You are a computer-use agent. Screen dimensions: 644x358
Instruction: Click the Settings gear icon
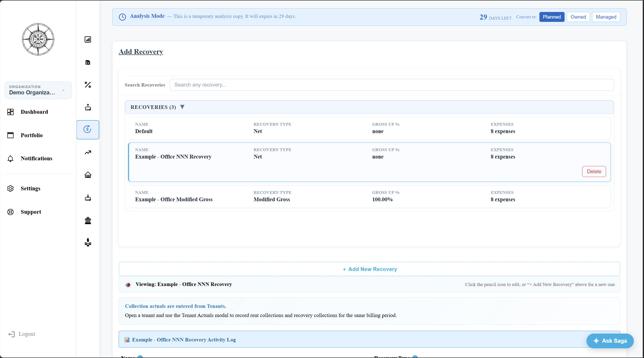coord(10,189)
